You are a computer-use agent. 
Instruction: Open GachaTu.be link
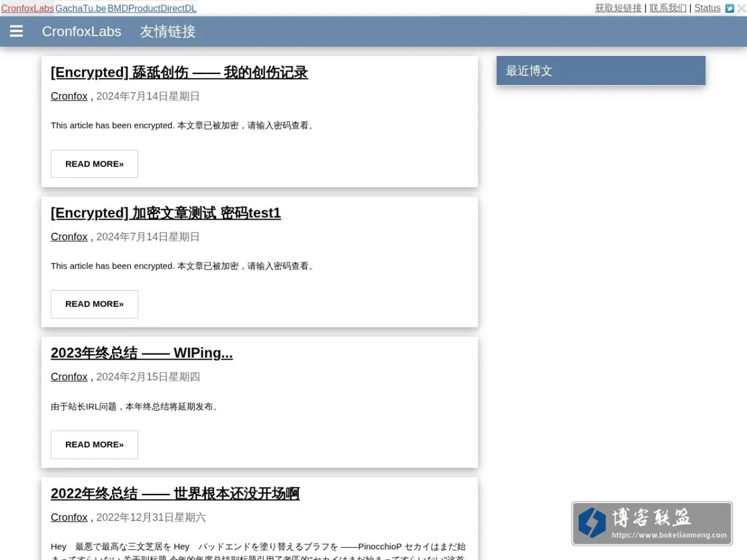(81, 9)
